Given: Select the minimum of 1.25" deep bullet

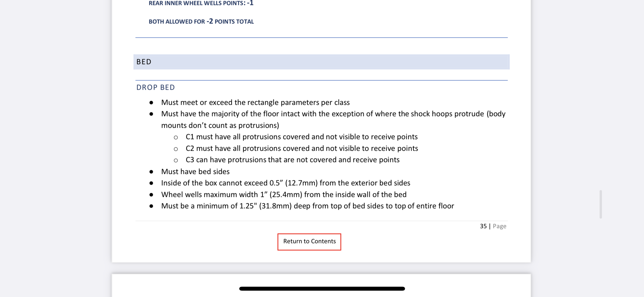Looking at the screenshot, I should 308,206.
